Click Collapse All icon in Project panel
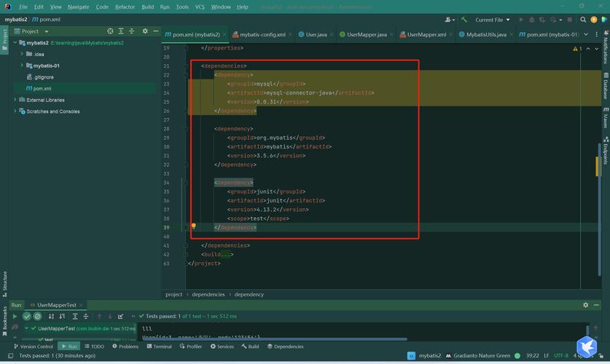610x364 pixels. 131,31
